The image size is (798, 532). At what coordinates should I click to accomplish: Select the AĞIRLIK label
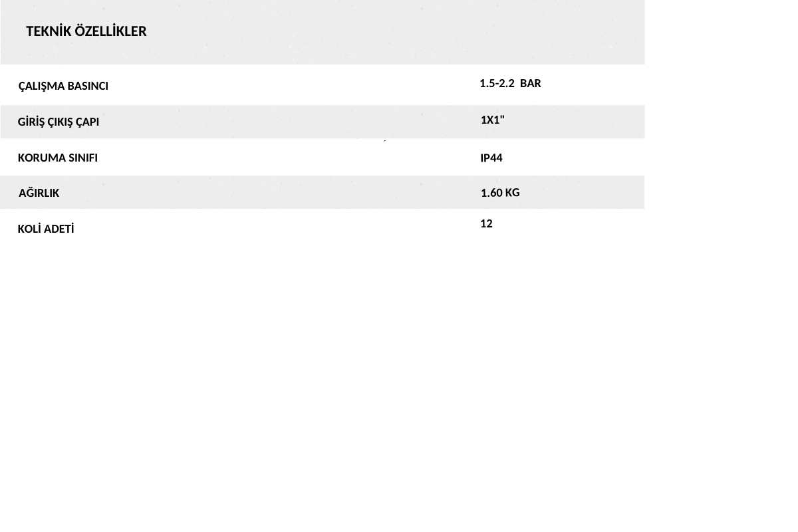pyautogui.click(x=39, y=193)
